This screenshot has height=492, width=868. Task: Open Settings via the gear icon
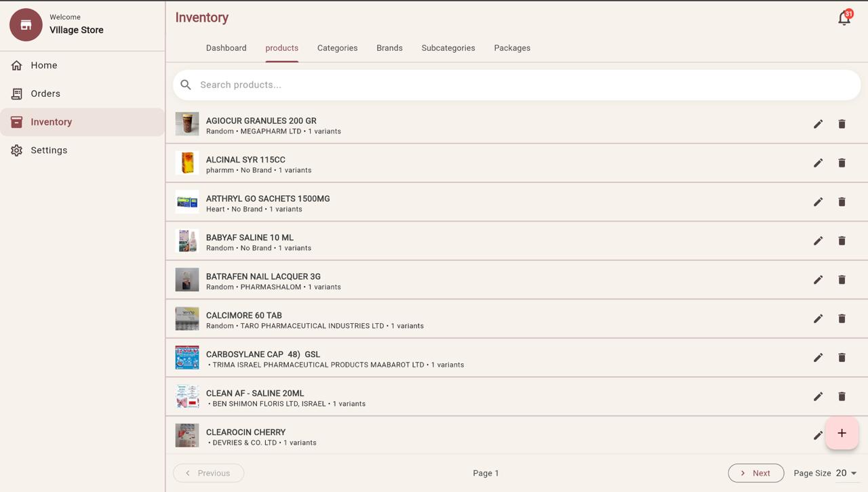click(x=16, y=150)
